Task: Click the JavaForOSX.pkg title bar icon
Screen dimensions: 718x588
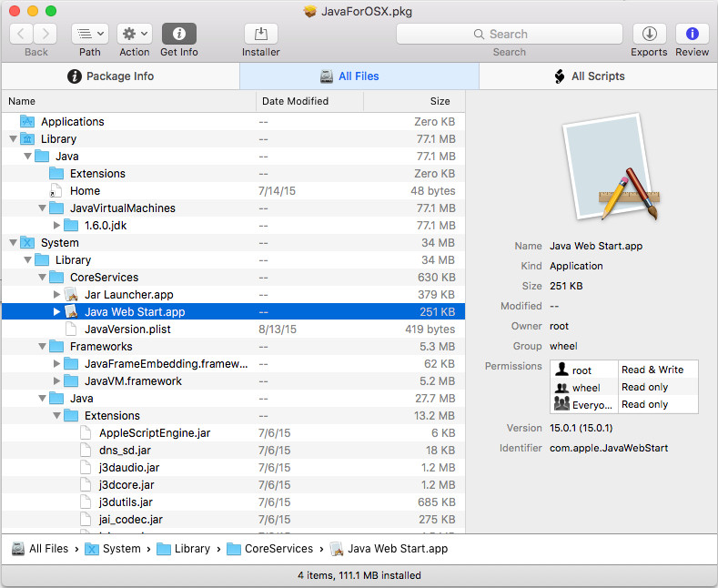Action: tap(310, 11)
